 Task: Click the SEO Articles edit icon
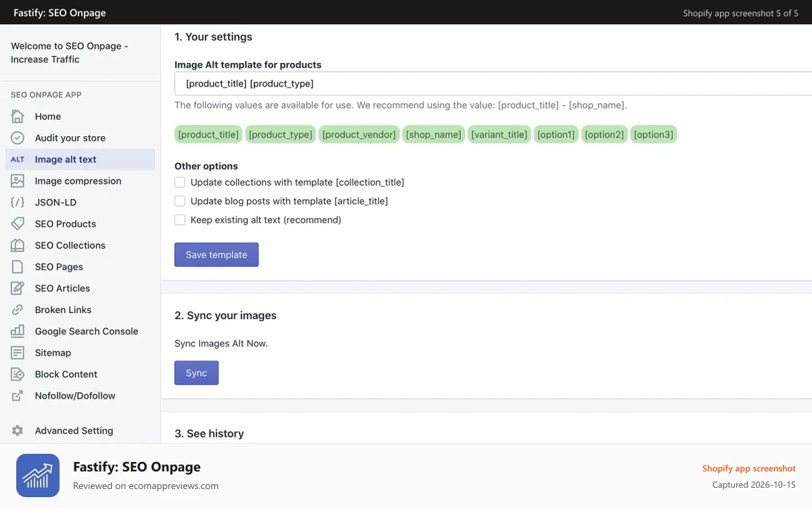(x=18, y=289)
